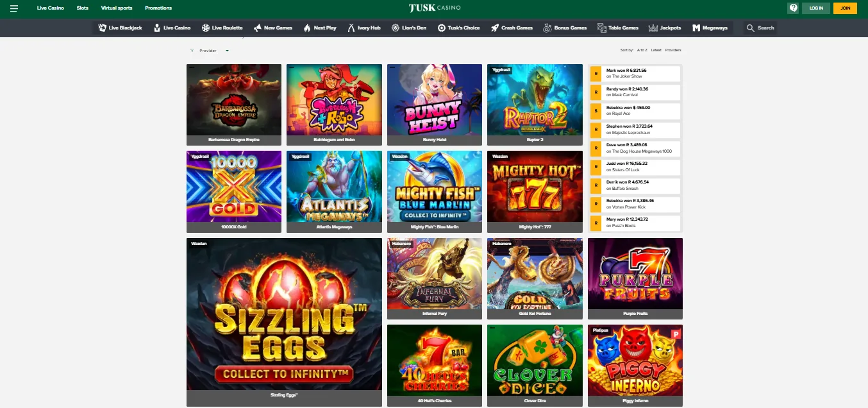Sort games by Providers
The width and height of the screenshot is (868, 408).
point(673,50)
